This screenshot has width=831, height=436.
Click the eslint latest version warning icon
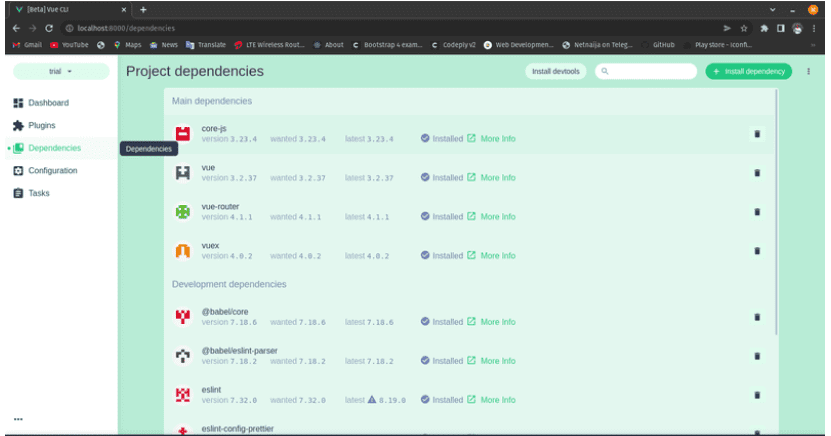(372, 399)
